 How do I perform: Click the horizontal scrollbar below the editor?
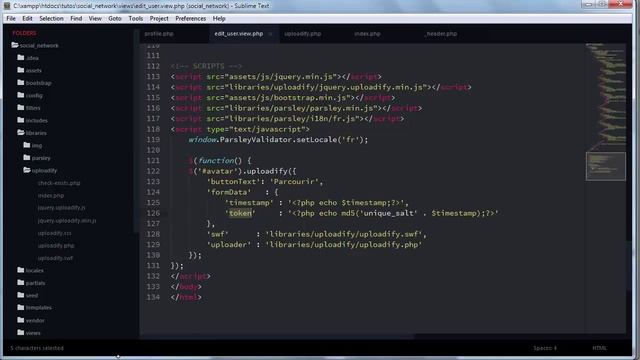coord(277,337)
